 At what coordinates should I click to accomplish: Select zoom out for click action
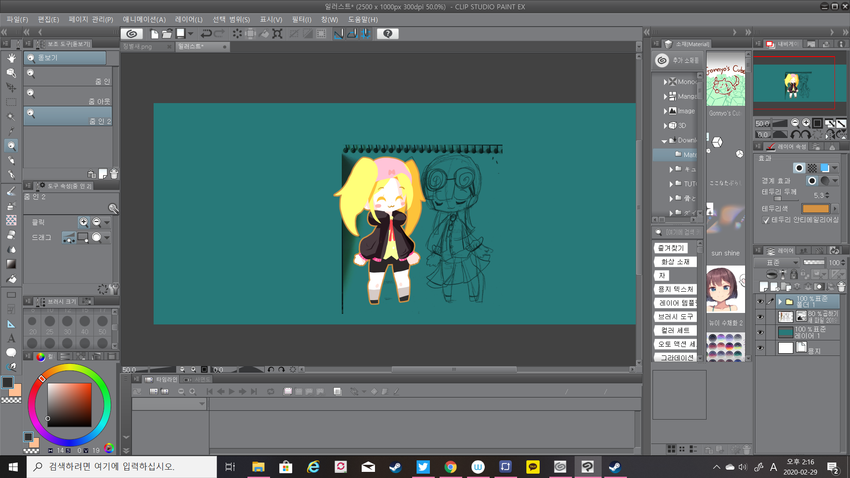[x=96, y=222]
